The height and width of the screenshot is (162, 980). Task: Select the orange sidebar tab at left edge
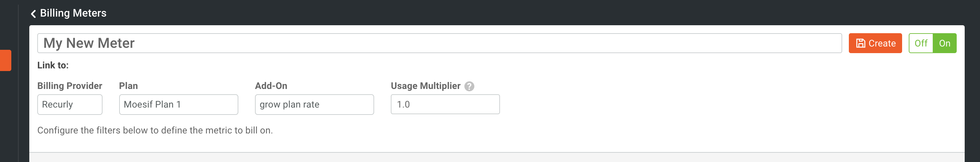click(x=5, y=60)
